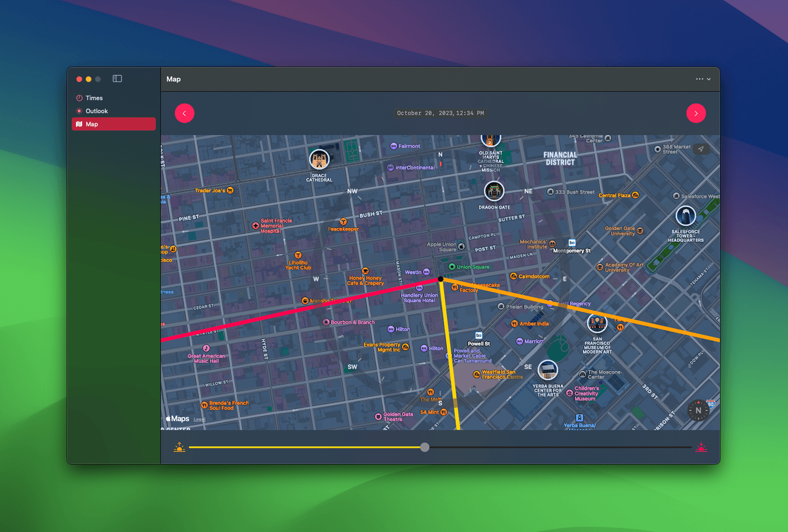
Task: Click the Fairmont hotel marker
Action: pyautogui.click(x=394, y=146)
